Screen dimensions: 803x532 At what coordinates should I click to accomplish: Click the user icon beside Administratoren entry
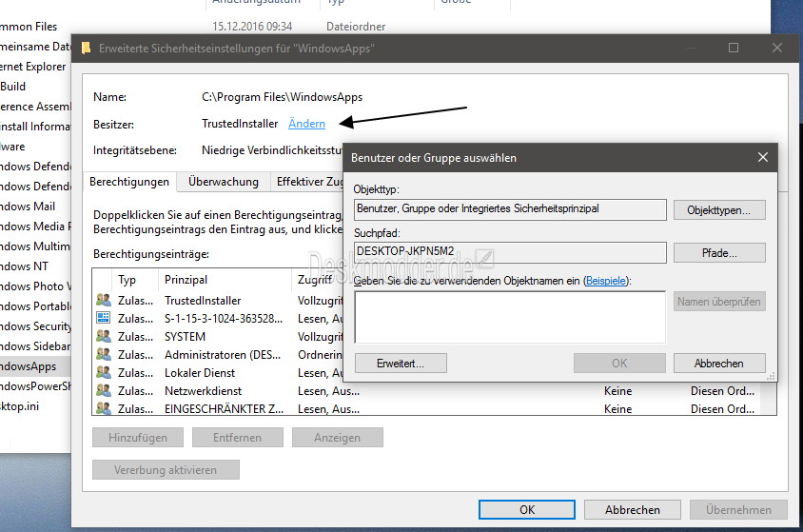pyautogui.click(x=104, y=354)
